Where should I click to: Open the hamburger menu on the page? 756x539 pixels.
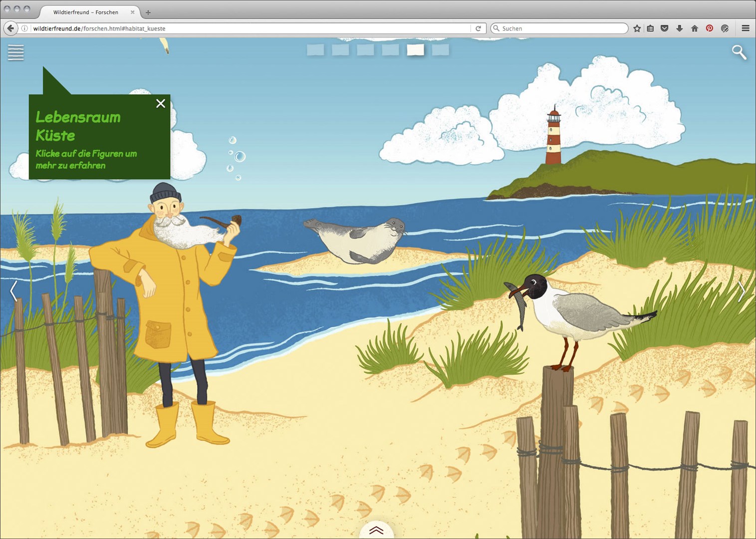click(15, 52)
